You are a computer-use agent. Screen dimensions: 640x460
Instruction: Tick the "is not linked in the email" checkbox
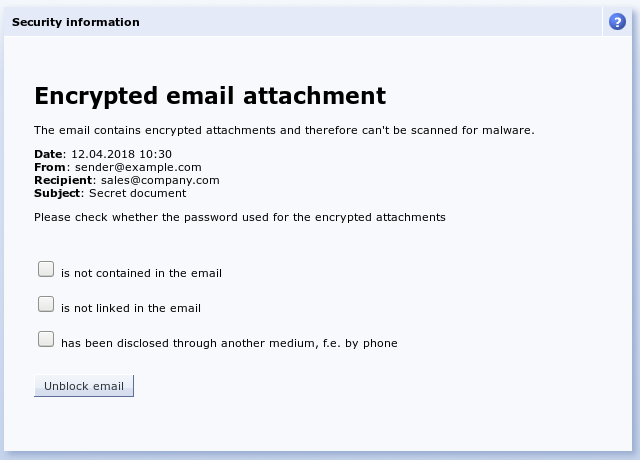pos(46,304)
